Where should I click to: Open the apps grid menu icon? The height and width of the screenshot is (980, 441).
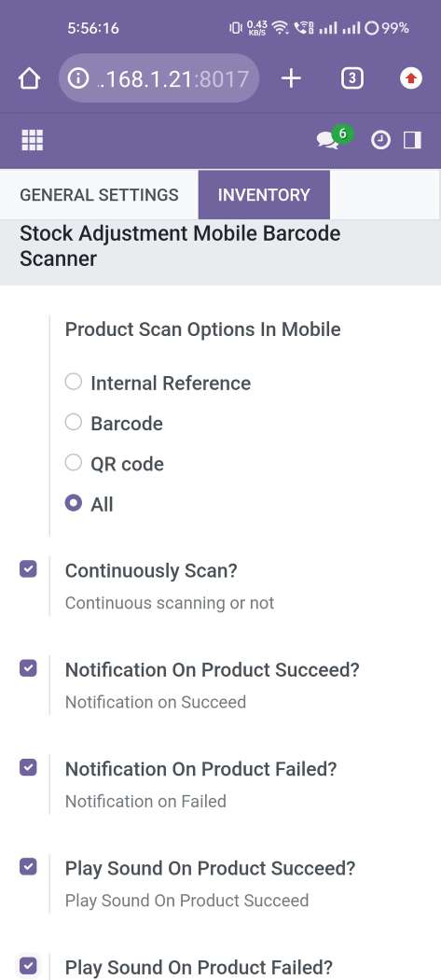tap(33, 140)
